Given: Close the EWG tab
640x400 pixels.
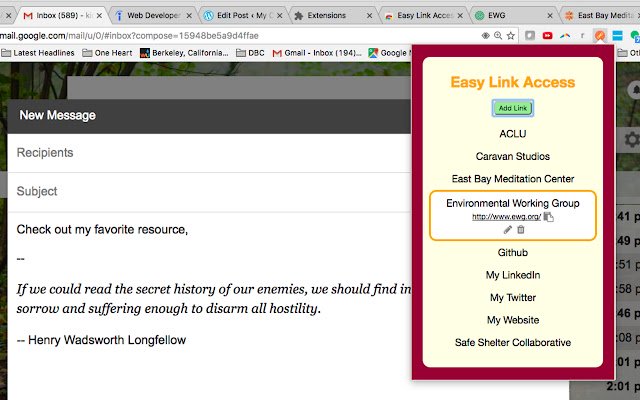Looking at the screenshot, I should [x=550, y=16].
